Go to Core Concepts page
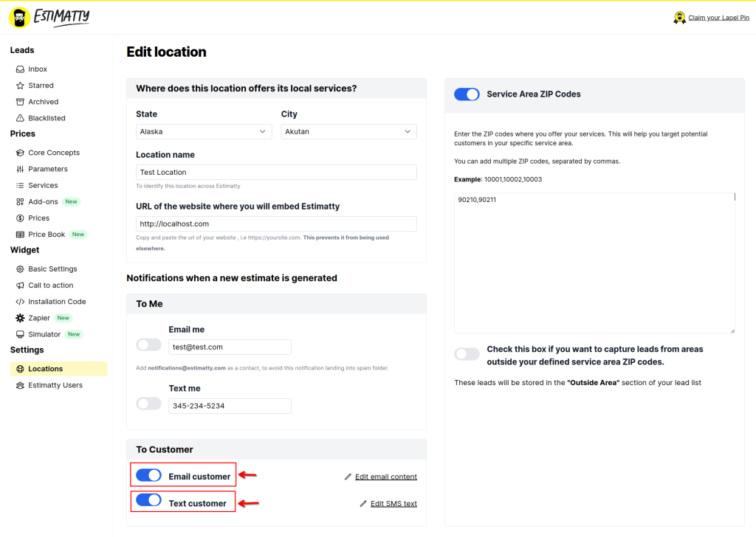The width and height of the screenshot is (756, 537). [x=54, y=153]
